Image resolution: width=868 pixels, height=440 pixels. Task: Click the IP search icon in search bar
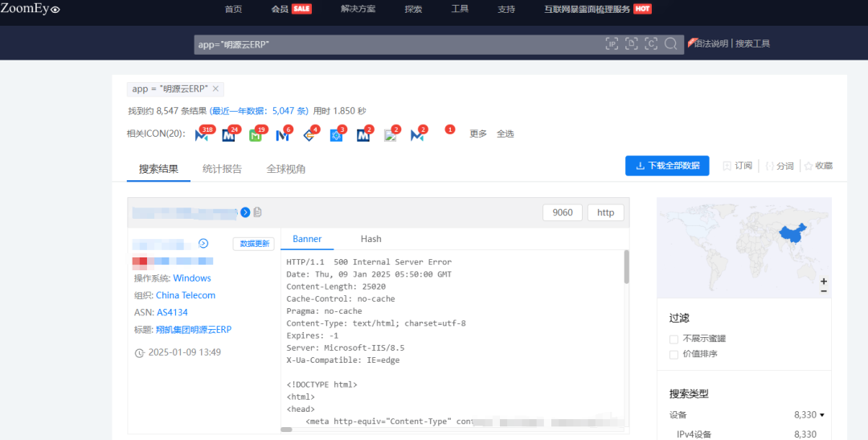pos(612,44)
